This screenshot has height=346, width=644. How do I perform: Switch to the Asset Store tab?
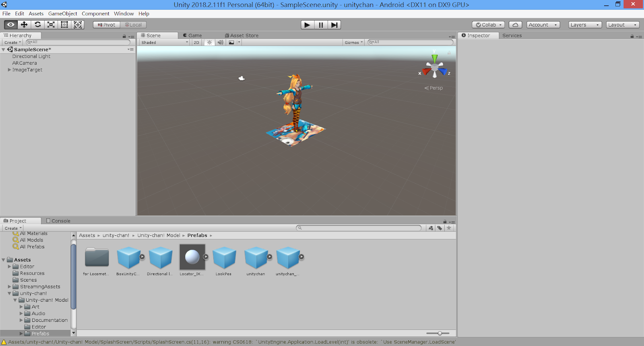[242, 35]
